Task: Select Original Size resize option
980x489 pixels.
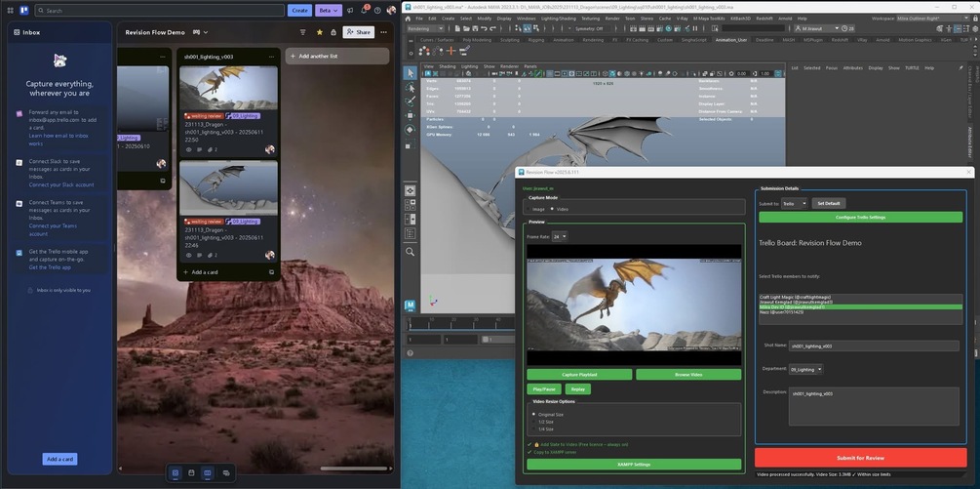Action: tap(533, 414)
